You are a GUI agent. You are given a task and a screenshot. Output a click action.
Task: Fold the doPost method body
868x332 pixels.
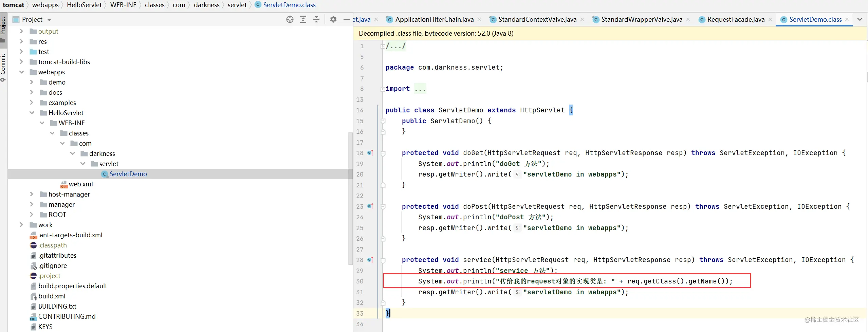(x=383, y=207)
